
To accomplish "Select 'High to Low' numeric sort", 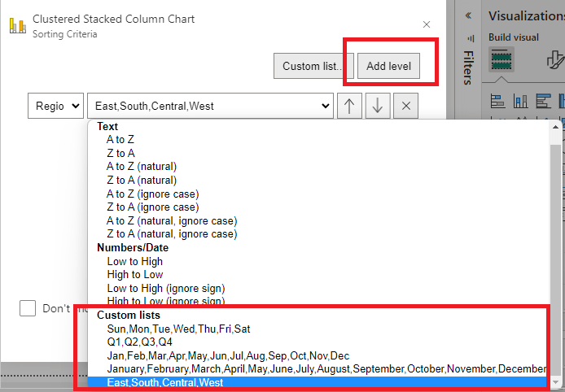I will point(135,275).
